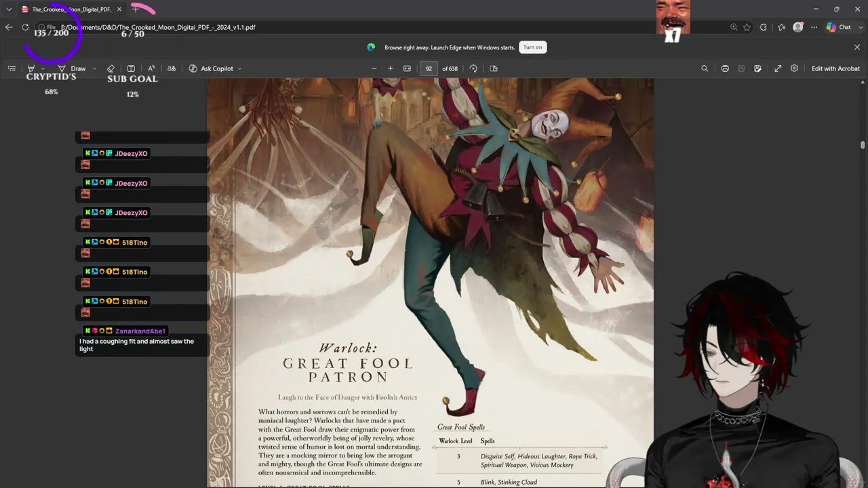Open the tab search dropdown arrow

[9, 9]
